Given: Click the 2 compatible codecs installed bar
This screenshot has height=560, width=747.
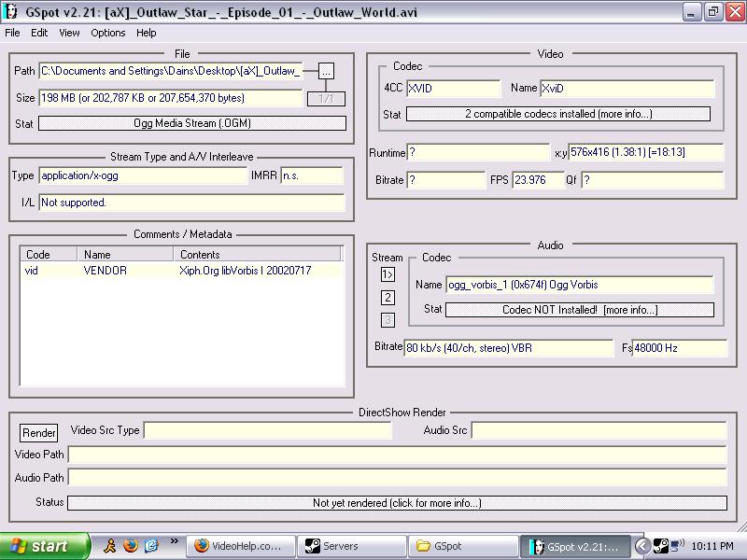Looking at the screenshot, I should point(558,114).
